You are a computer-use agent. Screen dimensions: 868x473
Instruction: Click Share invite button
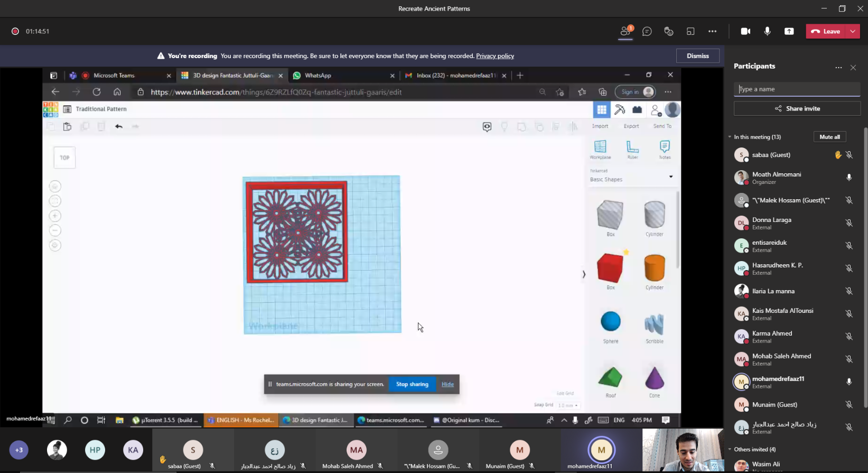click(x=797, y=108)
